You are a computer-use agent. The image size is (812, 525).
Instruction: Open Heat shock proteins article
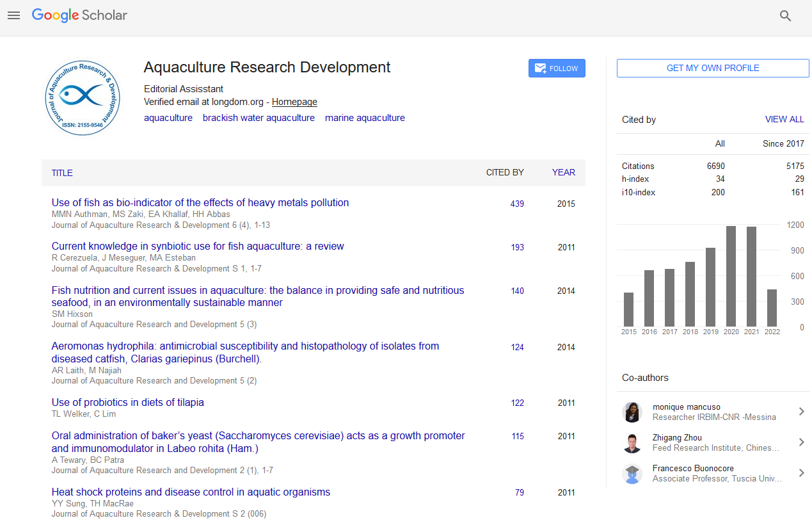point(191,492)
